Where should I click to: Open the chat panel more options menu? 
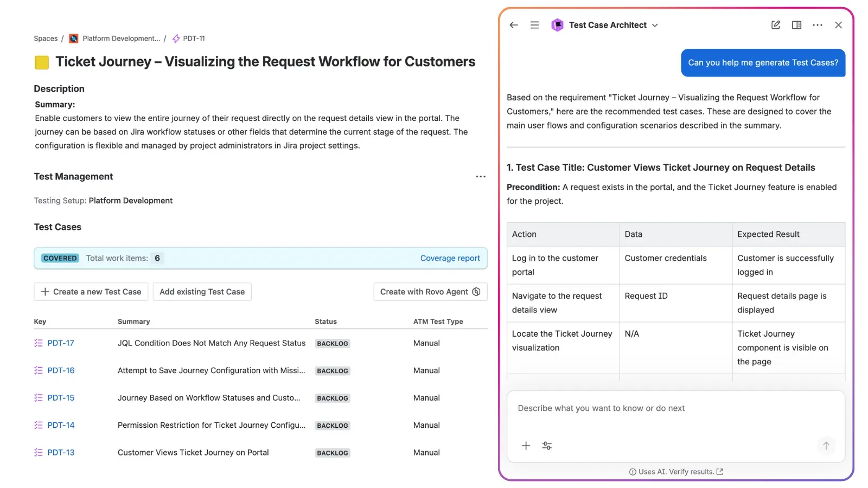[x=817, y=25]
